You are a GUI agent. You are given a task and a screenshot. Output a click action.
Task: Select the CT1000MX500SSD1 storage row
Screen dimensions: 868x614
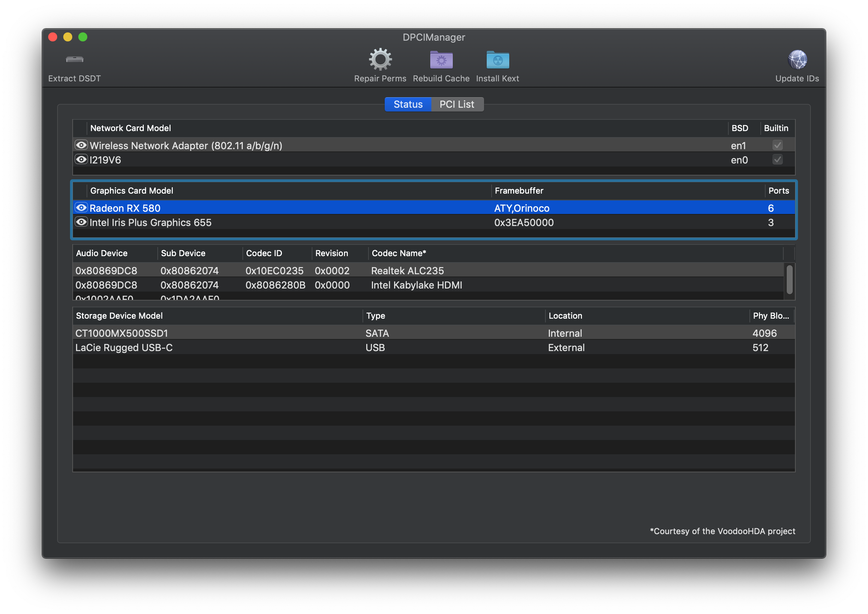click(x=122, y=333)
